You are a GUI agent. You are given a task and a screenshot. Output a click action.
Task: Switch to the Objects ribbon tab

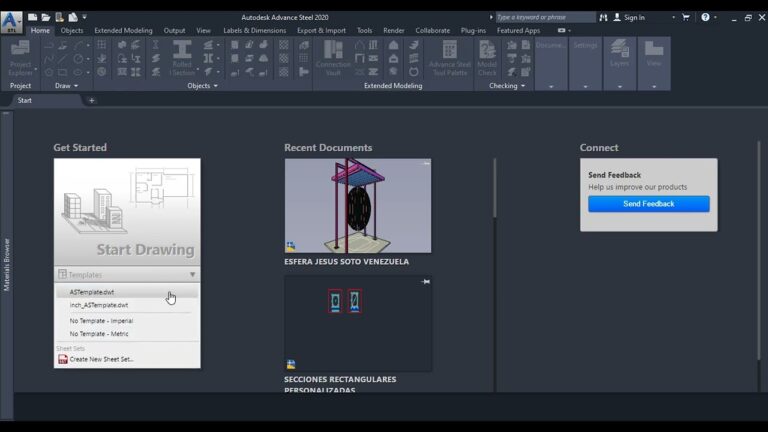pyautogui.click(x=72, y=30)
